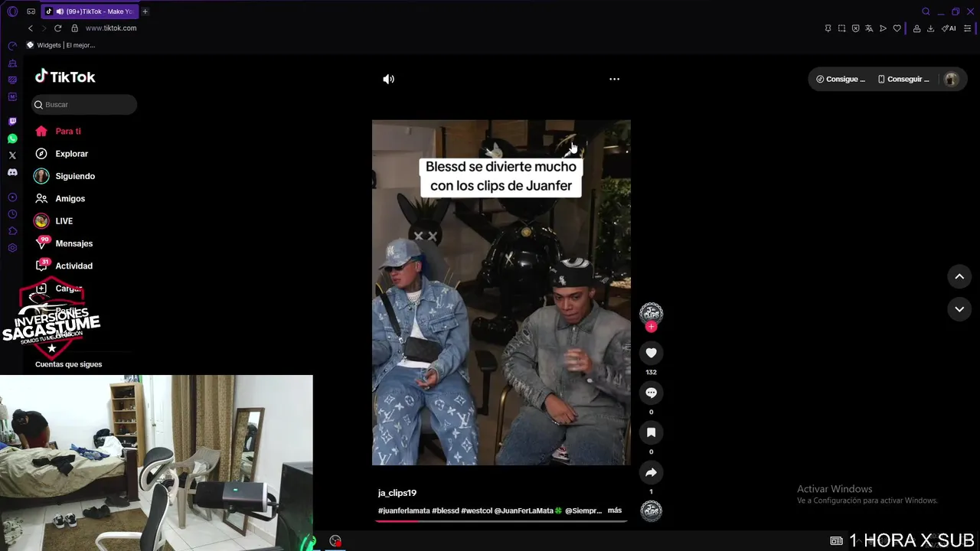
Task: Click the site lock icon in address bar
Action: (74, 28)
